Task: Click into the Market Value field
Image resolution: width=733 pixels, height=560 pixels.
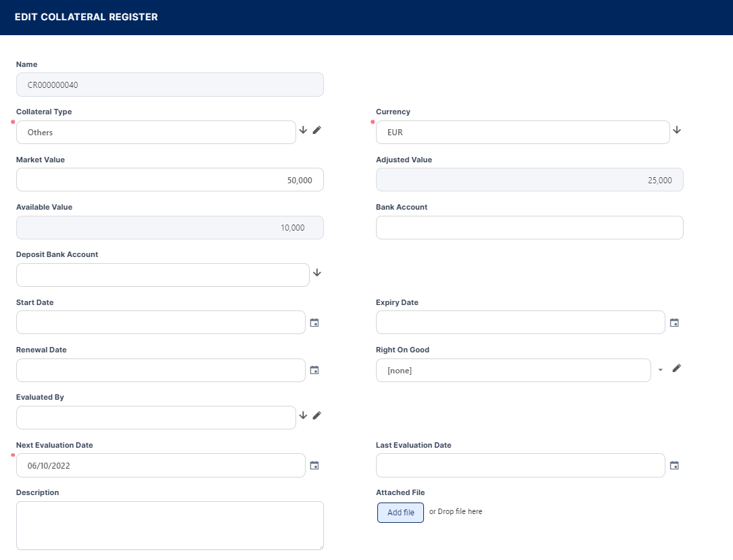Action: click(x=170, y=180)
